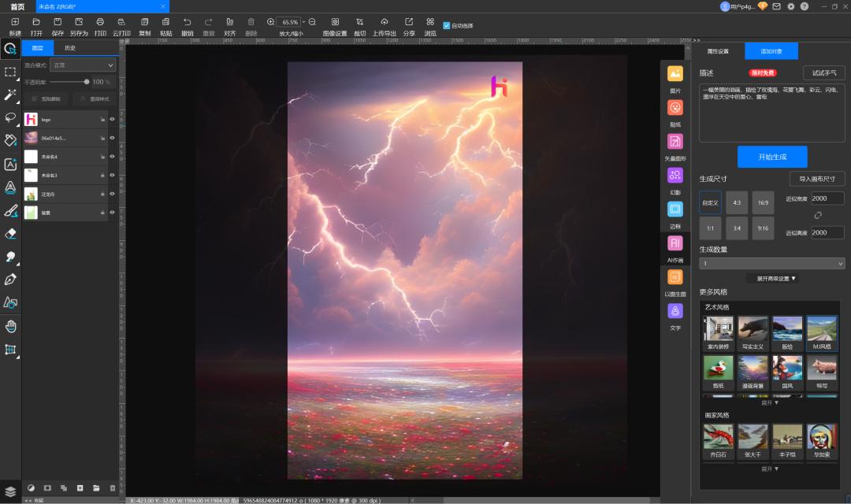Screen dimensions: 851x504
Task: Click the 导入画布尺寸 import canvas size button
Action: click(x=817, y=179)
